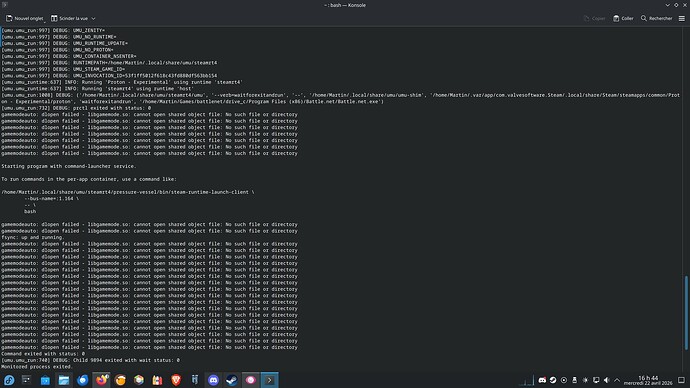Click 'To run commands in the per-app container' line

click(x=89, y=179)
